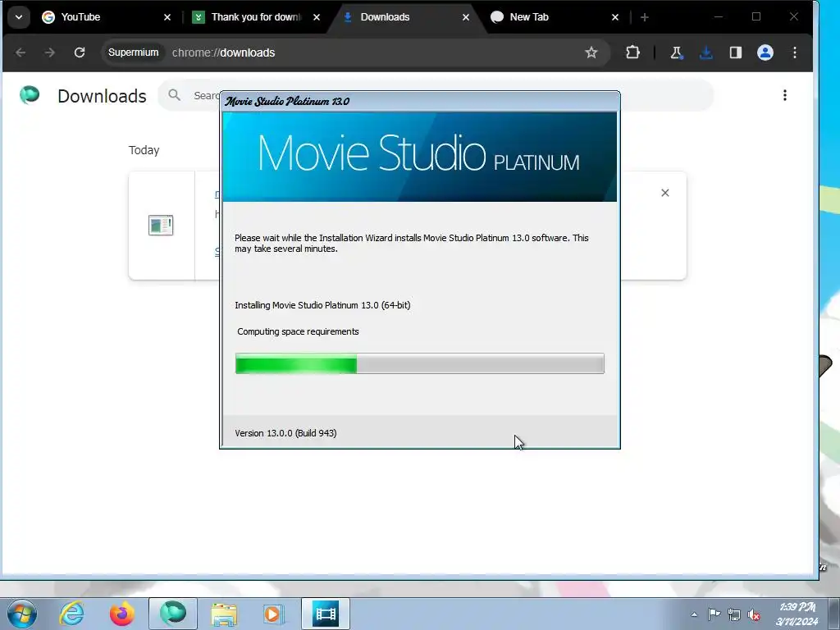This screenshot has height=630, width=840.
Task: Click the 'Today' date heading
Action: 144,151
